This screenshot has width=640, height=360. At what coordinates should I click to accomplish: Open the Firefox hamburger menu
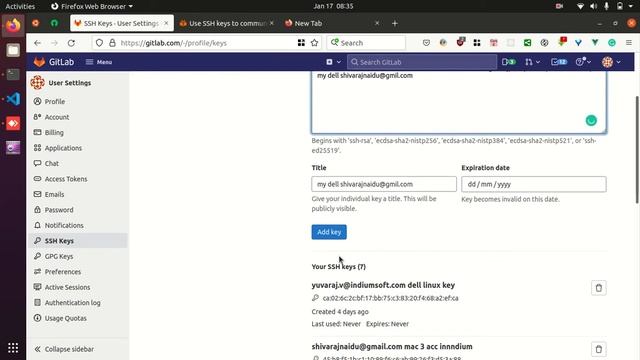[629, 43]
